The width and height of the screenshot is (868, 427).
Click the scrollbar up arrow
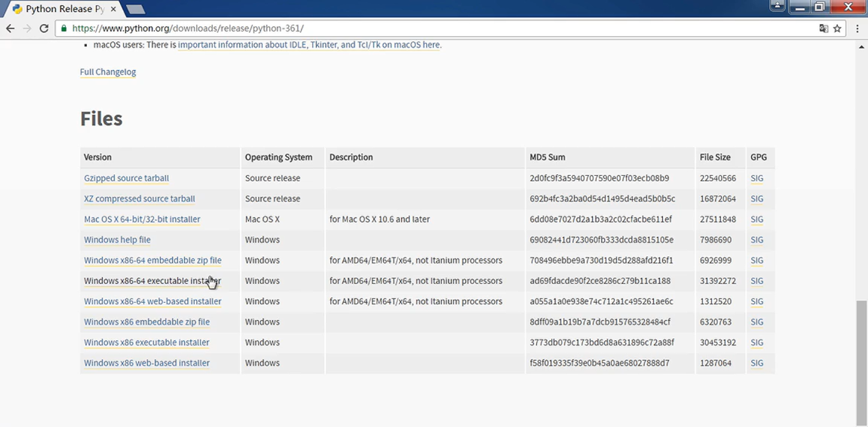(x=861, y=46)
